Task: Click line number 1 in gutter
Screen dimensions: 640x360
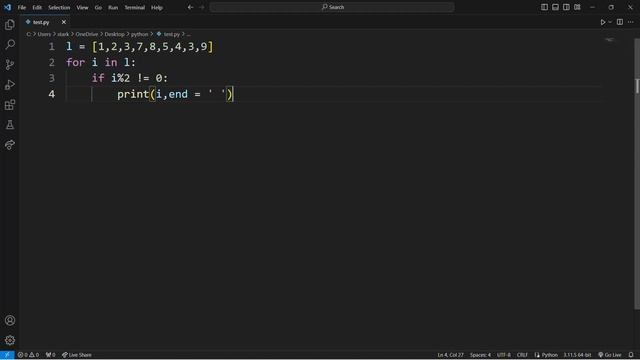Action: [x=51, y=47]
